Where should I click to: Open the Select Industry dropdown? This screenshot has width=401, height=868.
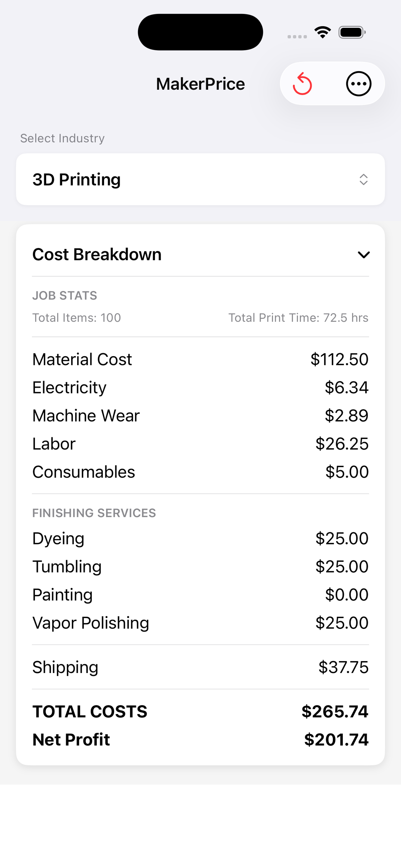(x=200, y=179)
